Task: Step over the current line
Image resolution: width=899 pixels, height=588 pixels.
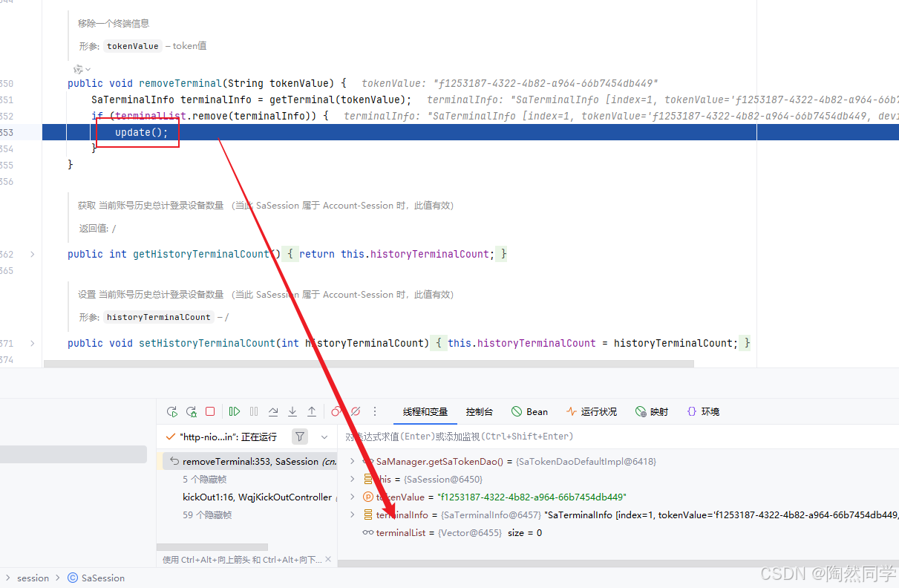Action: tap(273, 411)
